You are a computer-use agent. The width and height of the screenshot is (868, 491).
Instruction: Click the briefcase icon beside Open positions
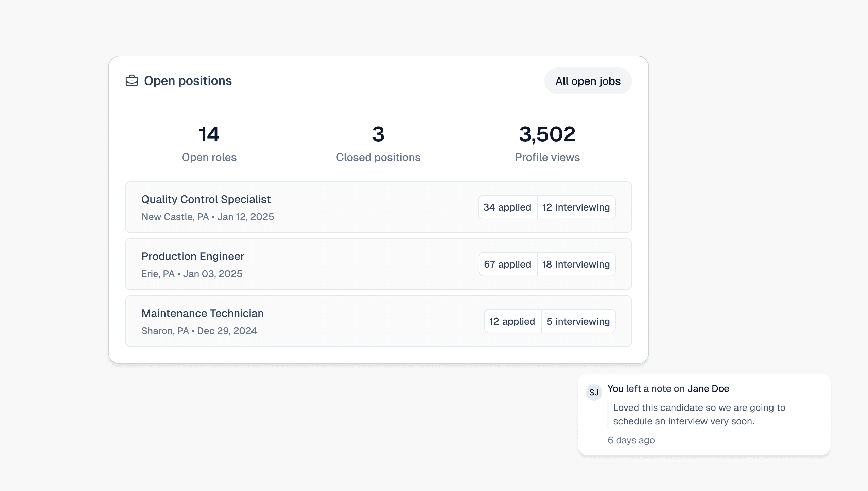point(132,81)
